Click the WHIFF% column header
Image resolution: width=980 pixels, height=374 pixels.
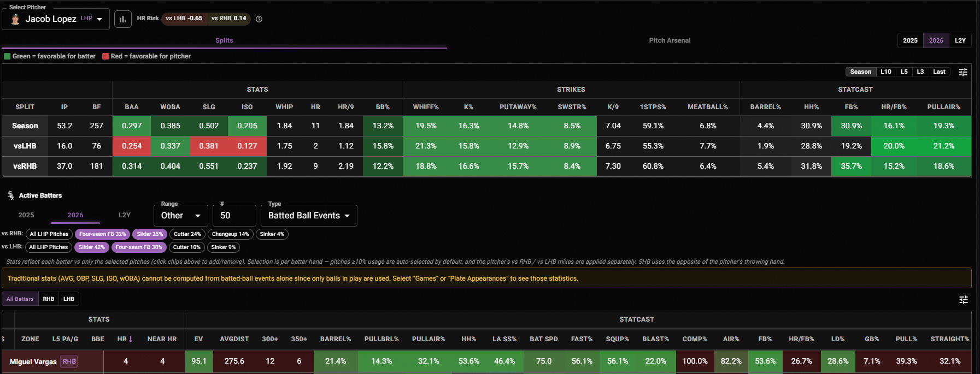click(x=426, y=107)
